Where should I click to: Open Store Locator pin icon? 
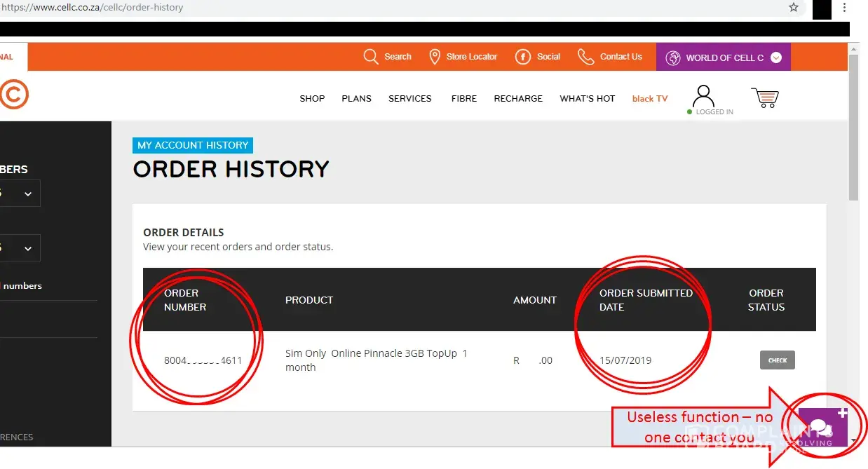coord(435,57)
